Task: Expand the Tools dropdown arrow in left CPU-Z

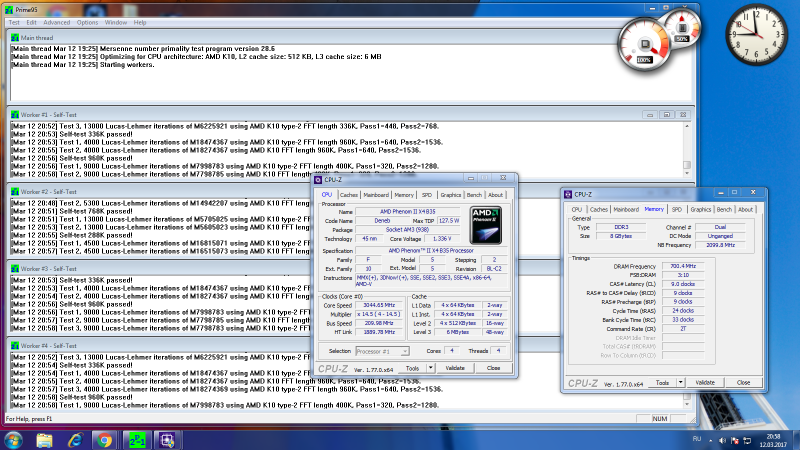Action: 430,368
